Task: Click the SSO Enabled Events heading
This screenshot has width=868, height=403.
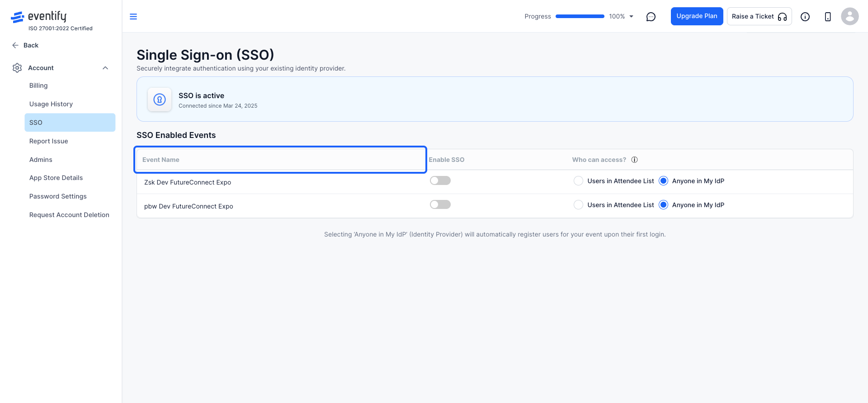Action: 176,135
